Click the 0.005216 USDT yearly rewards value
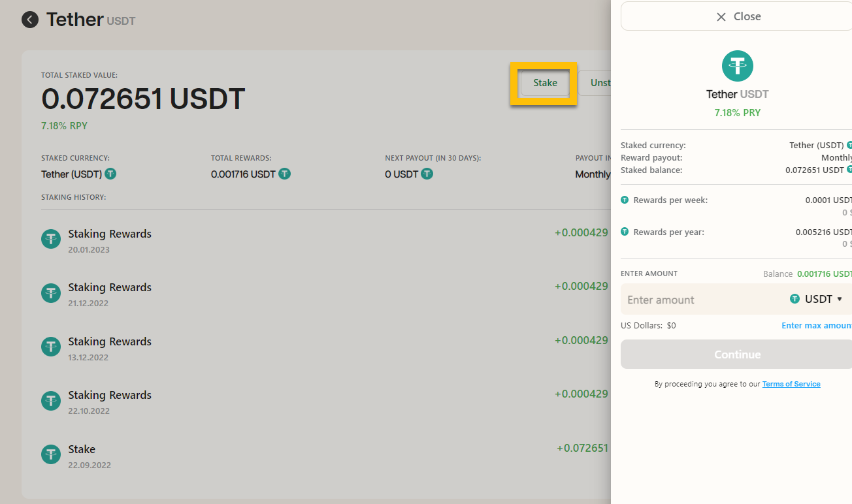The image size is (852, 504). tap(823, 232)
